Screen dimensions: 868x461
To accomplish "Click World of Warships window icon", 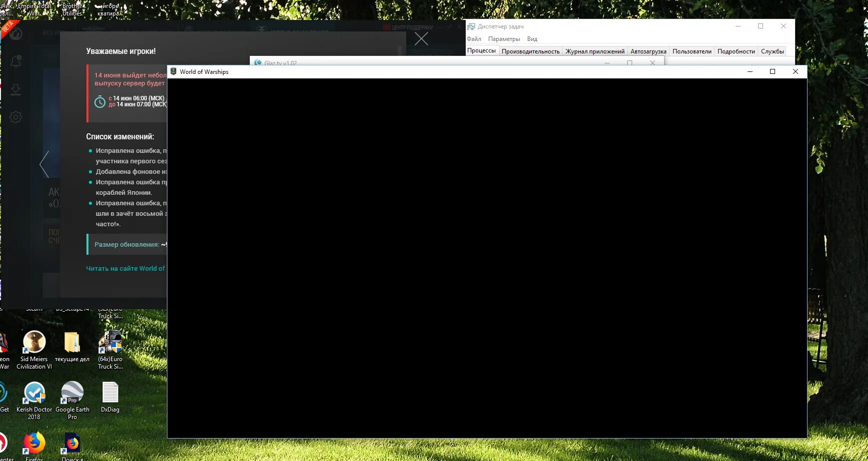I will click(173, 71).
